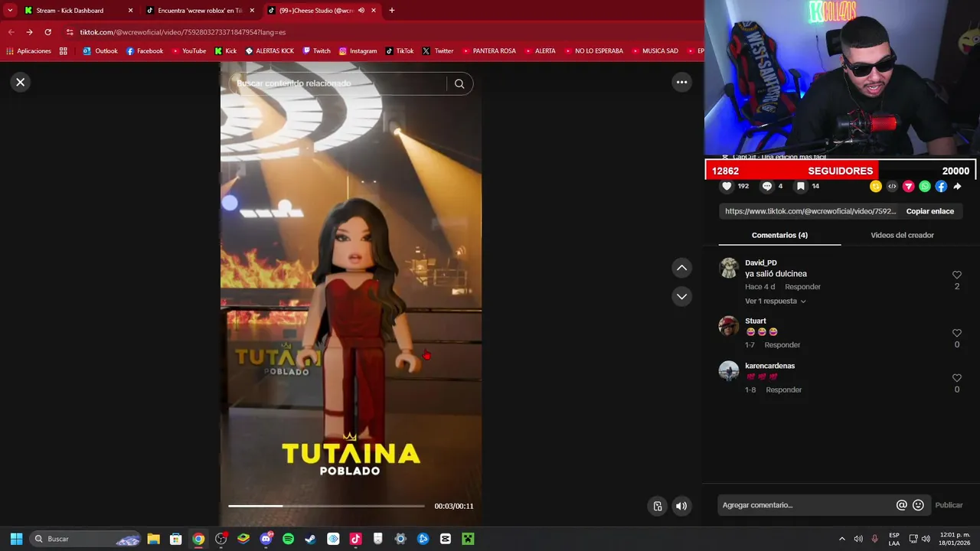Mute tab via speaker icon on Cheese Studio tab
This screenshot has width=980, height=551.
tap(361, 11)
